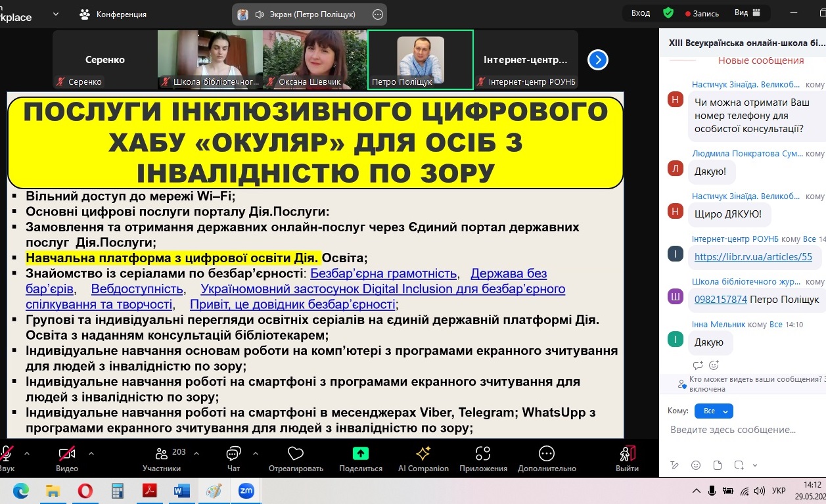The image size is (826, 504).
Task: Click the green encryption shield icon
Action: coord(668,13)
